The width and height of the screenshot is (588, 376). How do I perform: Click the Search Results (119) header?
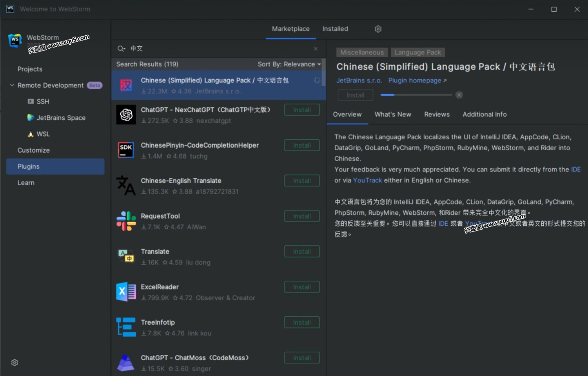pos(147,64)
